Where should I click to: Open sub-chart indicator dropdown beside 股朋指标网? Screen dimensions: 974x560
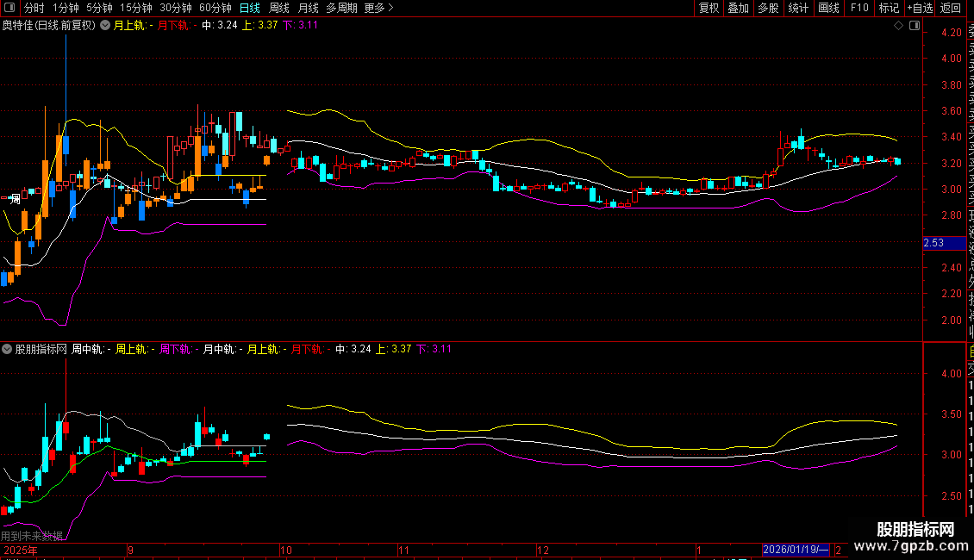[x=7, y=349]
